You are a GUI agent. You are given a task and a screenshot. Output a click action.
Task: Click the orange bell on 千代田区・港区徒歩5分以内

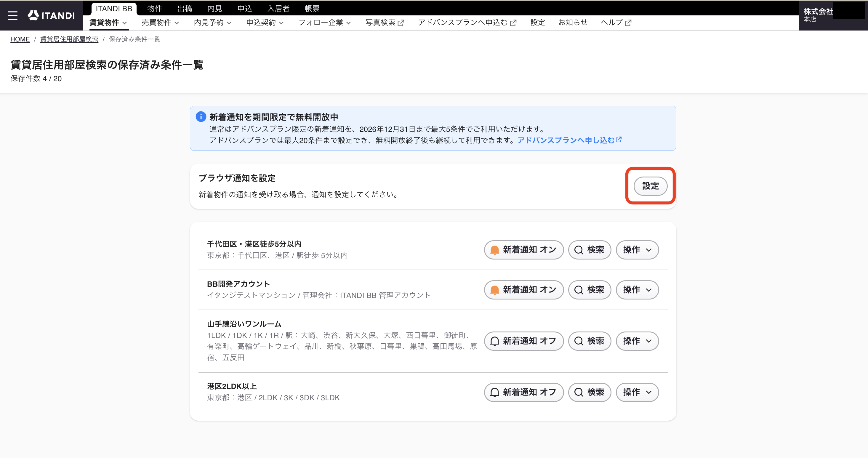[494, 250]
